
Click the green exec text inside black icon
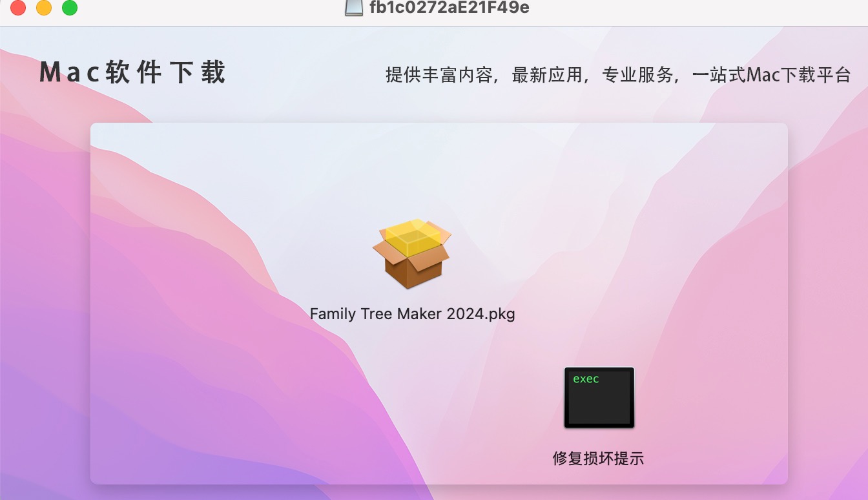[586, 379]
